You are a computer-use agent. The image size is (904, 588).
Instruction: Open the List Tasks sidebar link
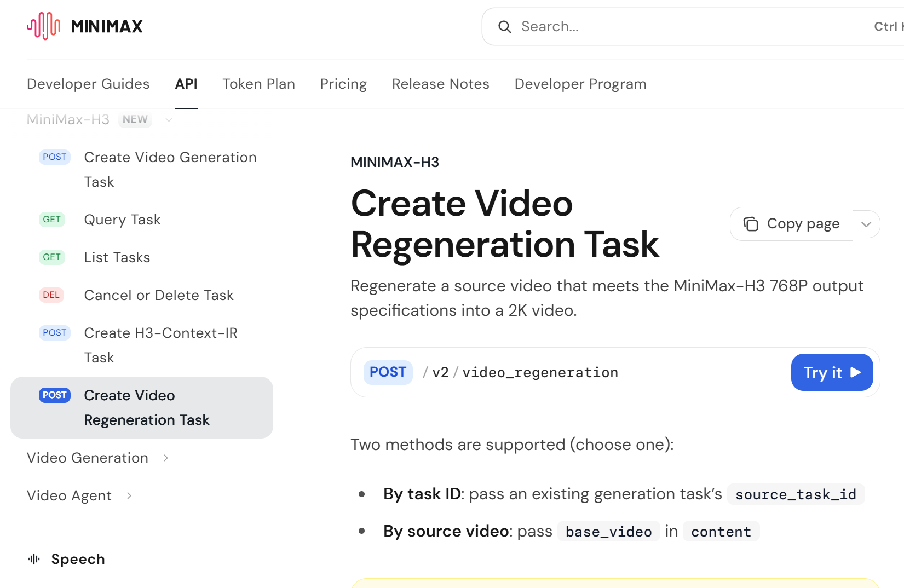pos(117,257)
